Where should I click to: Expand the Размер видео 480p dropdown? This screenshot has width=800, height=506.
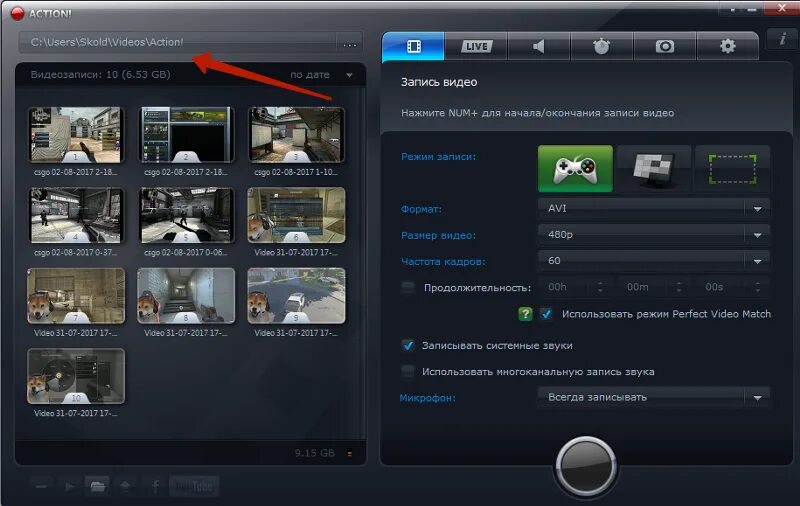654,235
